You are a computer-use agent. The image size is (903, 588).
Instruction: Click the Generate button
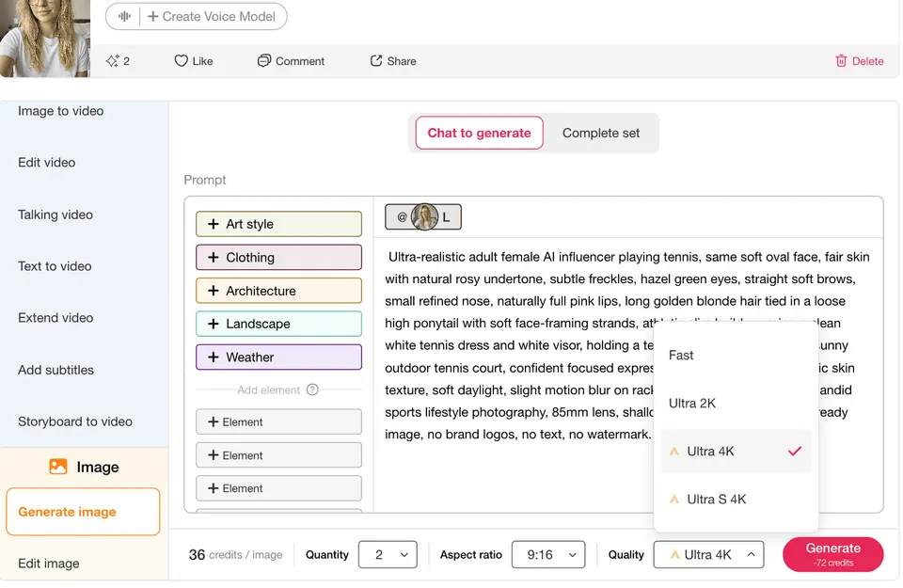[x=832, y=554]
